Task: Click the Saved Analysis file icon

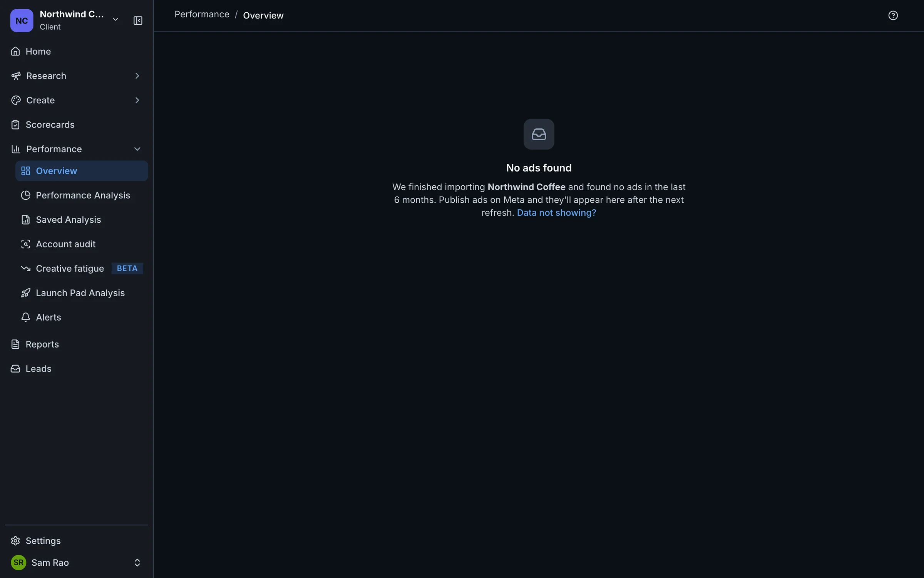Action: click(25, 220)
